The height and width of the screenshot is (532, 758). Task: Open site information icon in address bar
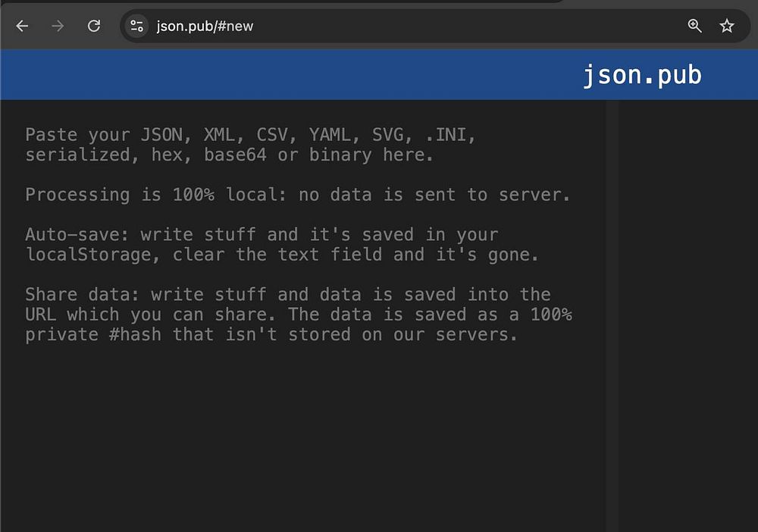pyautogui.click(x=136, y=26)
